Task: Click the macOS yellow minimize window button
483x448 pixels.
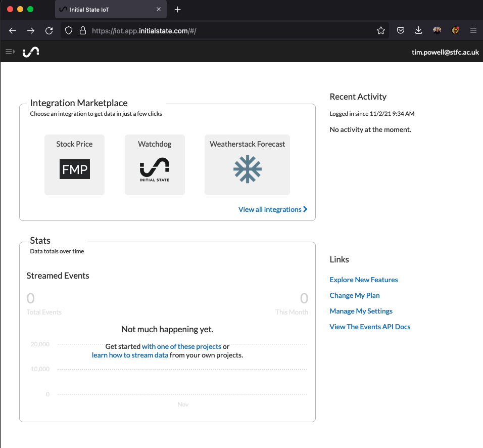Action: click(20, 9)
